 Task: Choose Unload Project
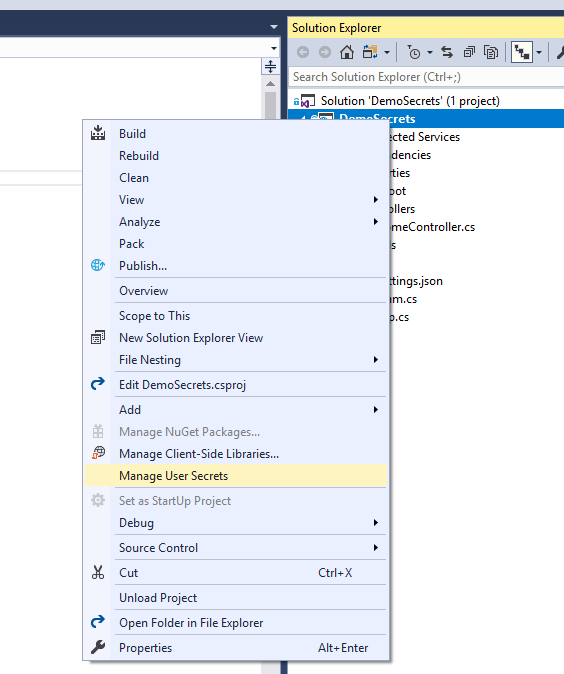tap(158, 598)
